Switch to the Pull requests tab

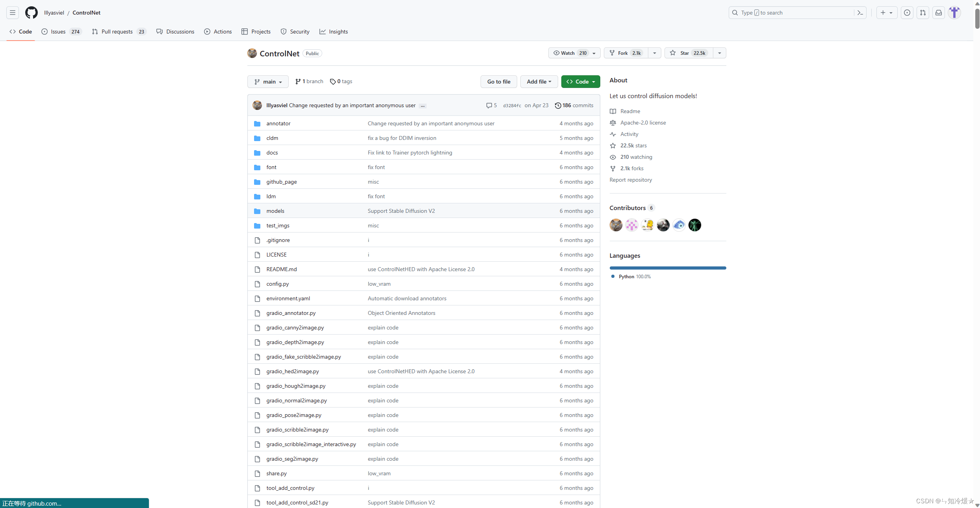point(119,32)
